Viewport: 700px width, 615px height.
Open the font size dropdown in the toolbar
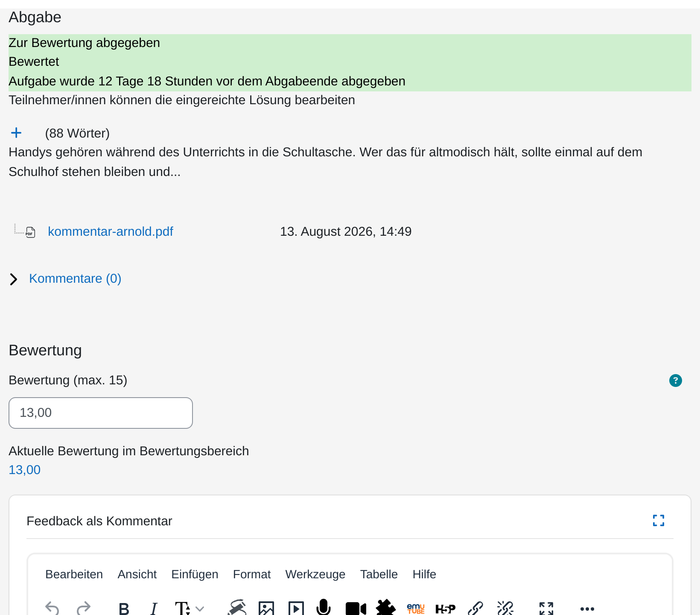click(190, 609)
